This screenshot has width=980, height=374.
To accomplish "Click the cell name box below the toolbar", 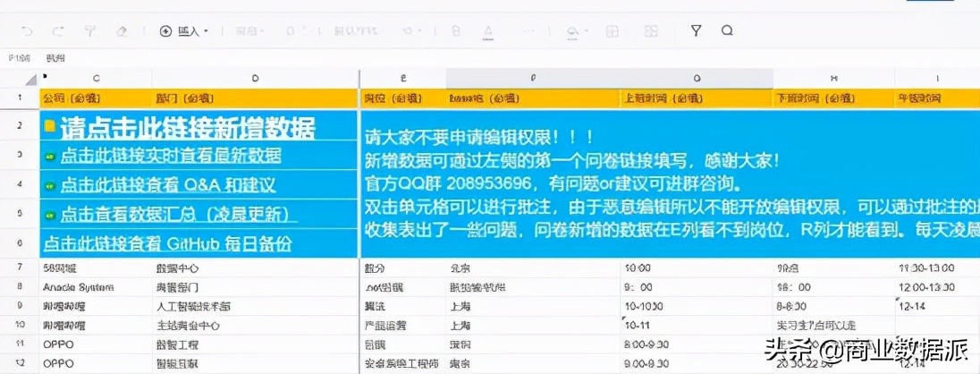I will (x=20, y=58).
